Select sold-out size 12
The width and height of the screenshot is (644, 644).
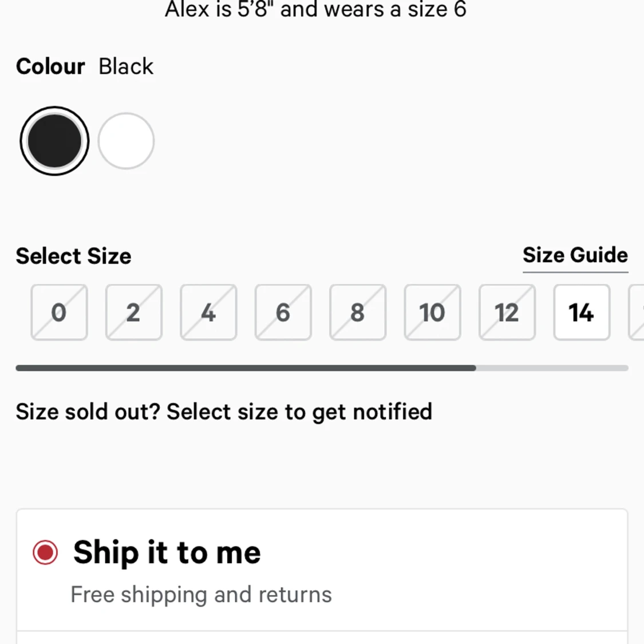(x=507, y=313)
